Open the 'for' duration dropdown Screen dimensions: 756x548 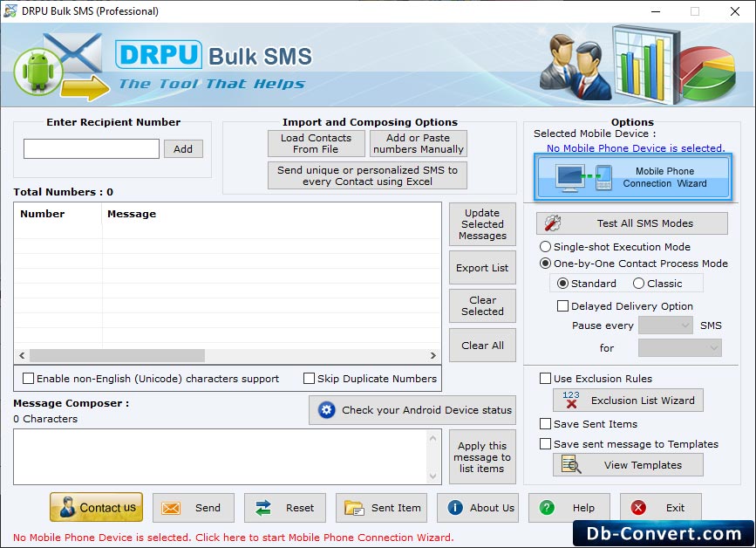click(680, 348)
